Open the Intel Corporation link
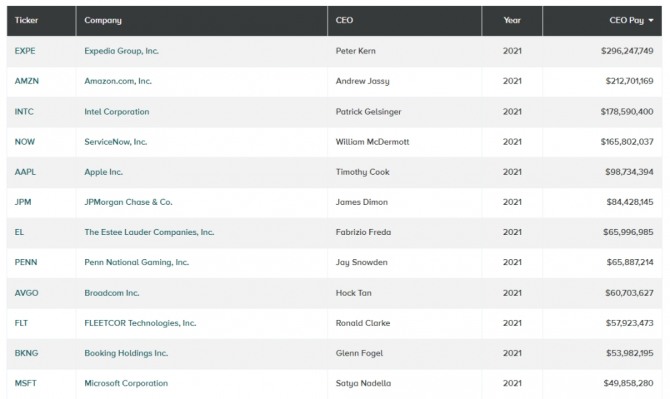 117,111
